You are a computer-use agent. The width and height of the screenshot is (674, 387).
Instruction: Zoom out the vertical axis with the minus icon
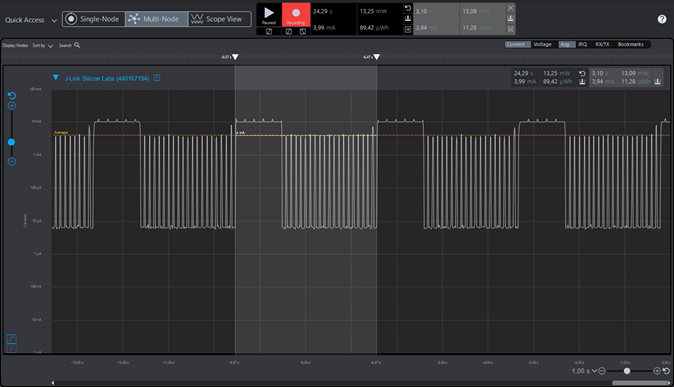12,162
